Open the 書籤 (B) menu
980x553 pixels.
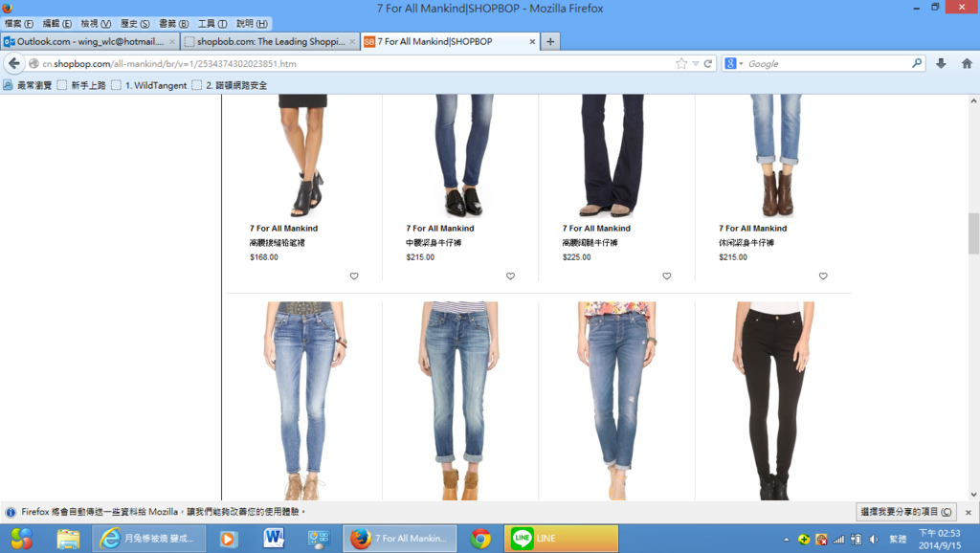[x=173, y=24]
